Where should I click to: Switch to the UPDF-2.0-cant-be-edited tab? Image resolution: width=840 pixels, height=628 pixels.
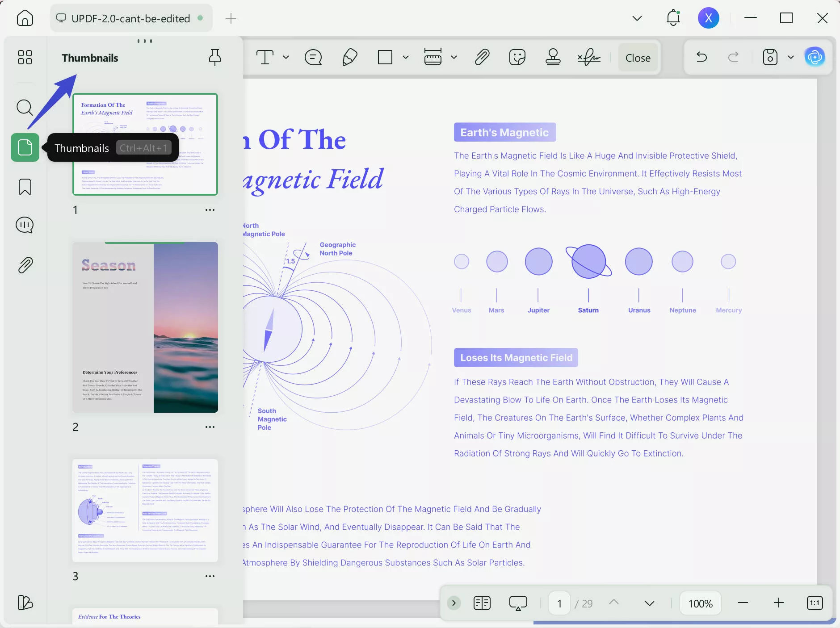pyautogui.click(x=130, y=18)
